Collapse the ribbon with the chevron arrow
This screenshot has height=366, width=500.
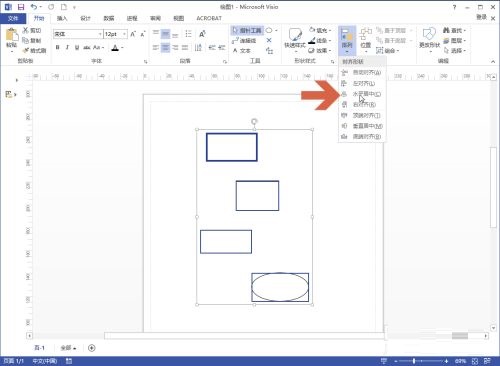[493, 61]
